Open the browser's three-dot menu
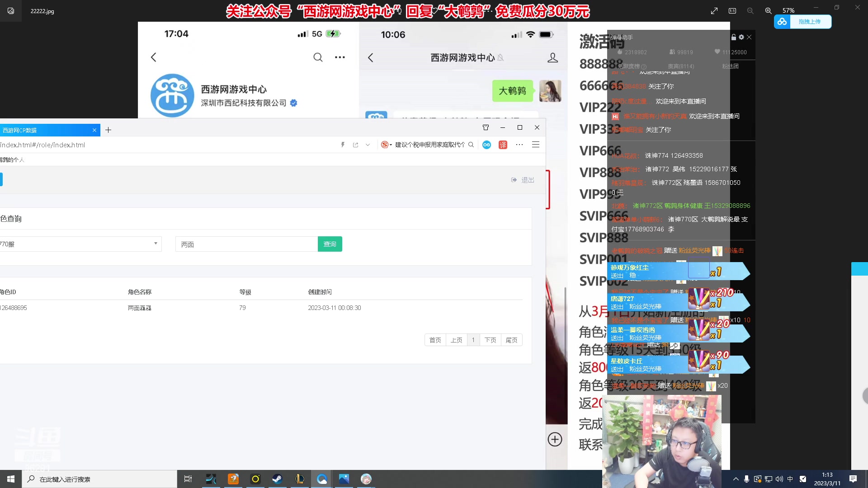Image resolution: width=868 pixels, height=488 pixels. [519, 145]
